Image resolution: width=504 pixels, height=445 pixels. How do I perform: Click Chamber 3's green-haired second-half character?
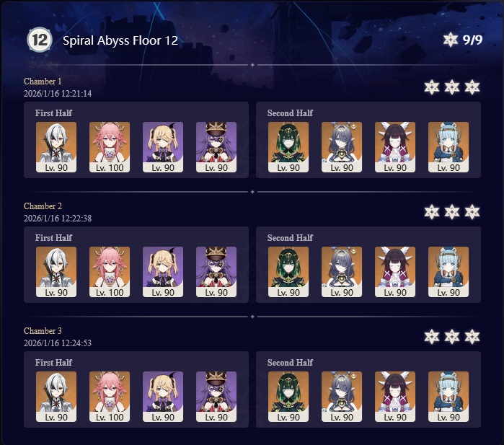click(288, 397)
